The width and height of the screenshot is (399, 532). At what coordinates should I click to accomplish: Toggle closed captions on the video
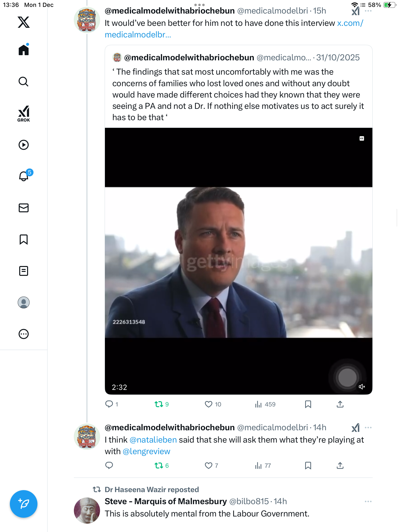(x=362, y=138)
